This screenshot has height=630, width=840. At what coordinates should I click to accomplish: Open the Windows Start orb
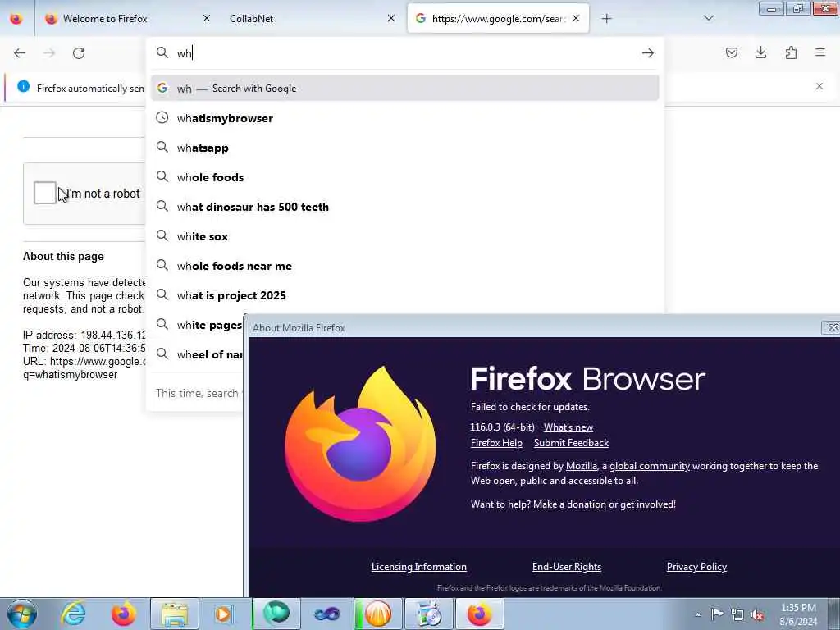(22, 614)
